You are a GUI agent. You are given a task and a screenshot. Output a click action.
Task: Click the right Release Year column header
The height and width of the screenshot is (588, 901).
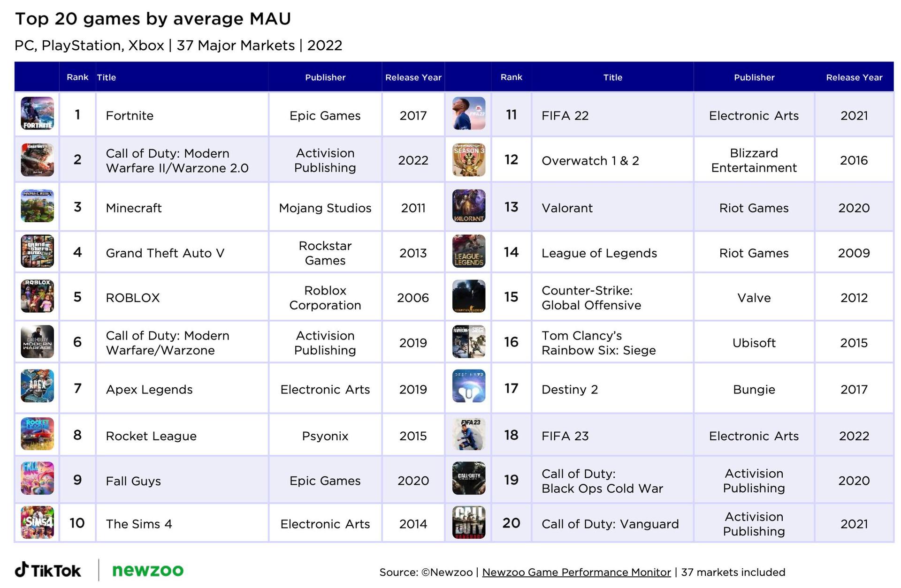(854, 77)
